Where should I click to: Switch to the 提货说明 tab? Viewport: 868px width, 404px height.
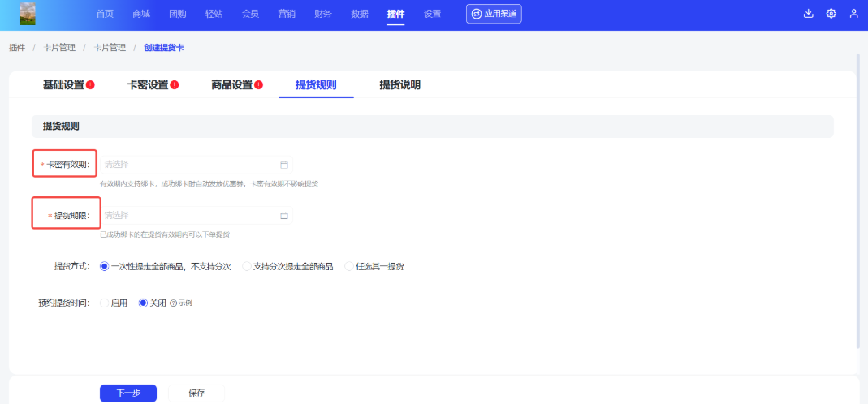399,85
